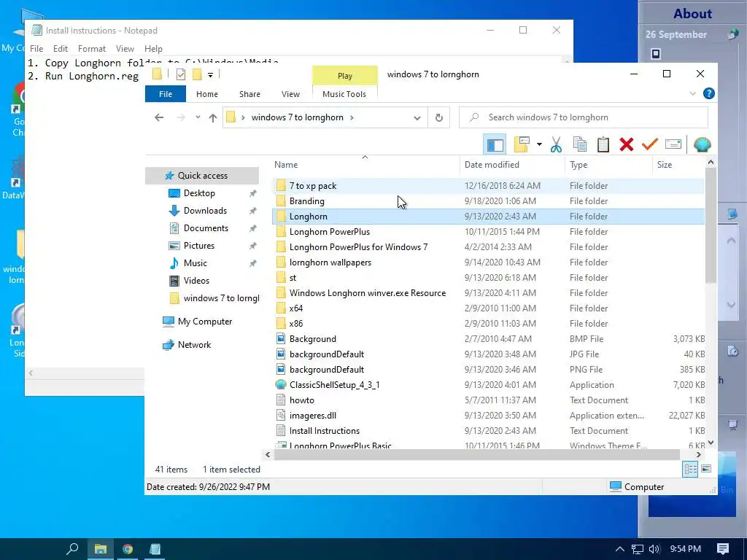Select the imageres.dll file
The image size is (747, 560).
tap(488, 415)
